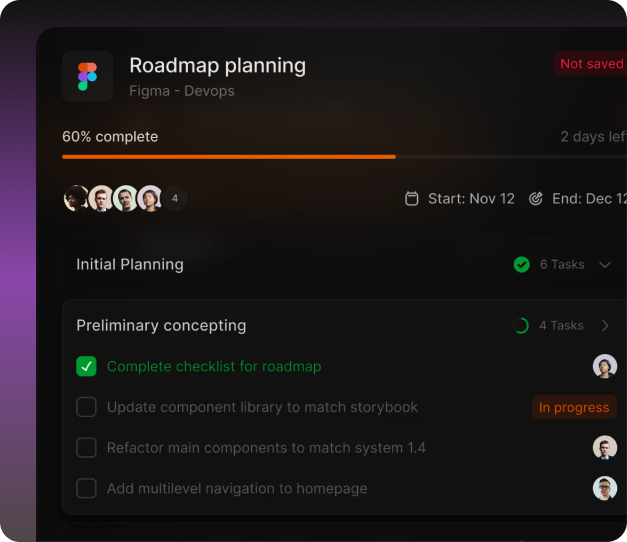
Task: Click the calendar icon beside Start date
Action: (x=411, y=199)
